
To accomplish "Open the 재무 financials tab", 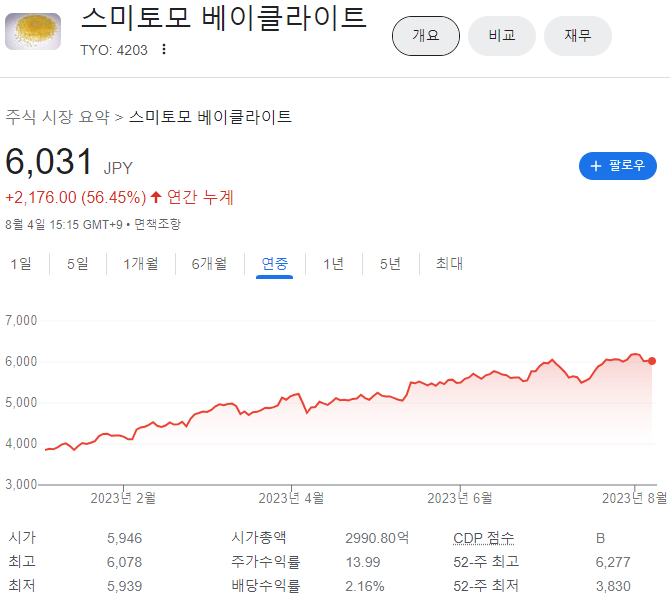I will 578,36.
